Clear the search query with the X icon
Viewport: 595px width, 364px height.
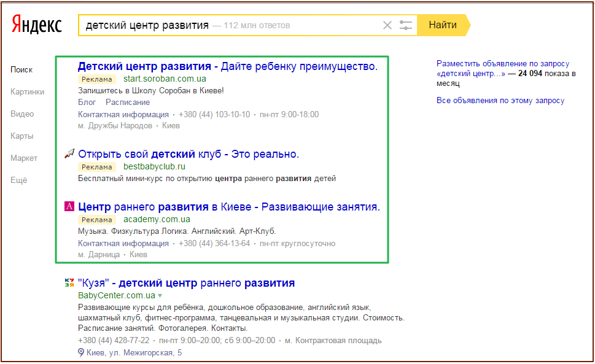[x=387, y=25]
